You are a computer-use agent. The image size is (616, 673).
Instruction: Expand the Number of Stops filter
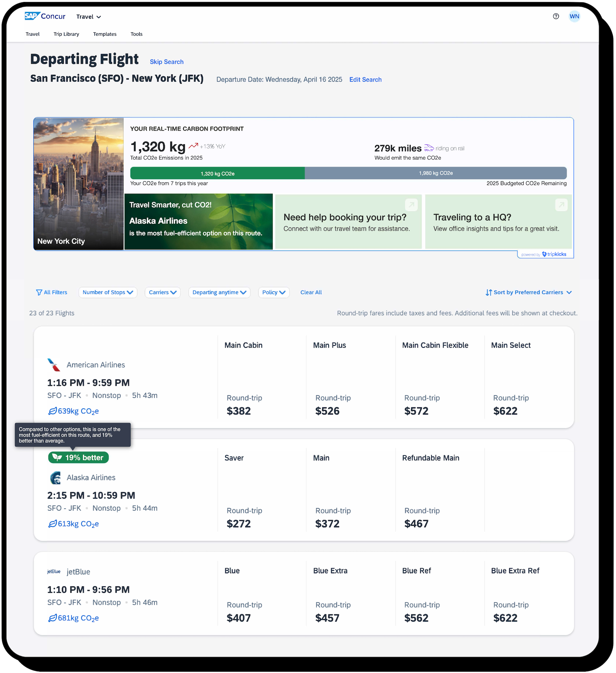108,293
